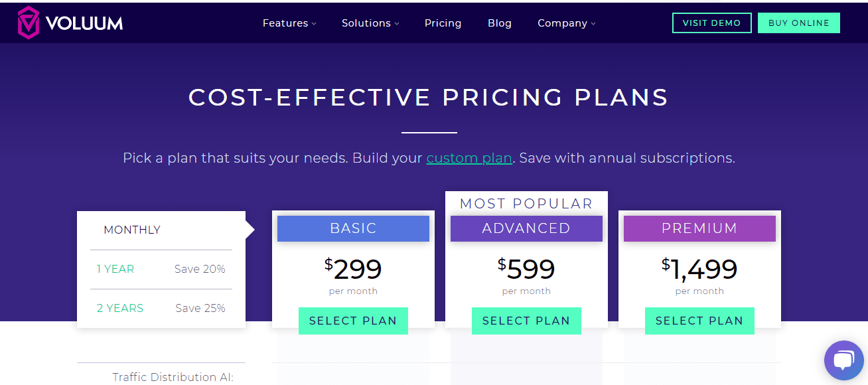
Task: Go to the Blog page
Action: 500,23
